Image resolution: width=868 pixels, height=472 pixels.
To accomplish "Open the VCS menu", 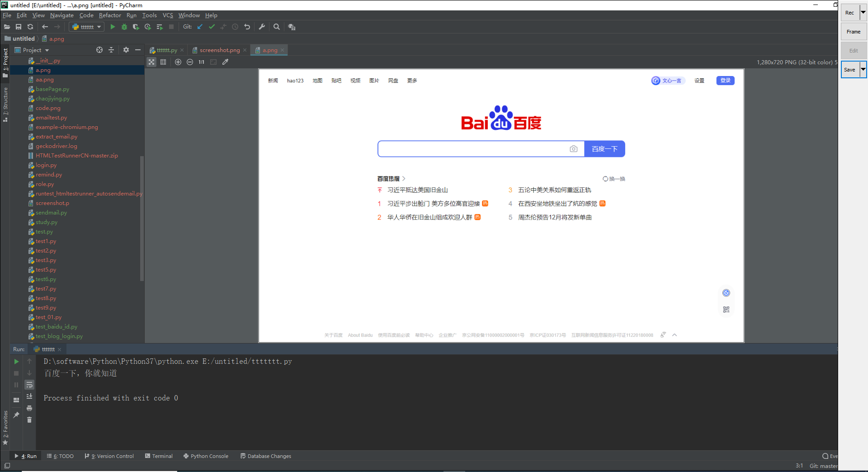I will (x=168, y=15).
